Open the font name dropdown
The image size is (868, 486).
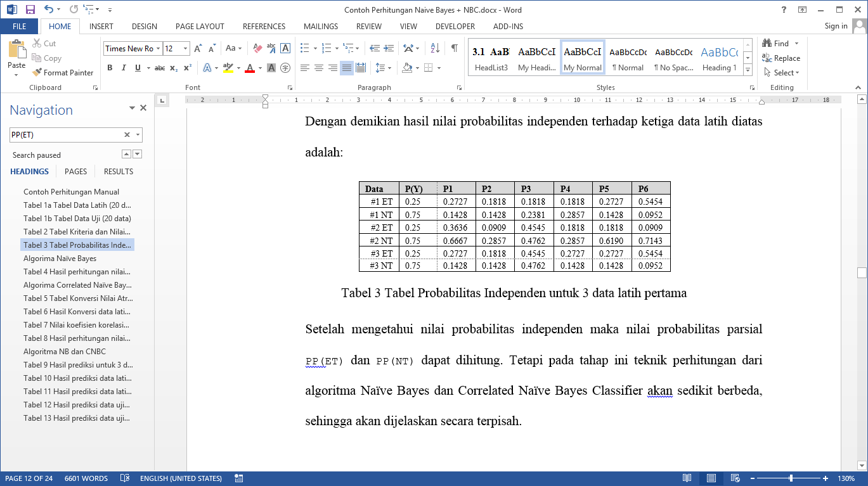click(158, 49)
